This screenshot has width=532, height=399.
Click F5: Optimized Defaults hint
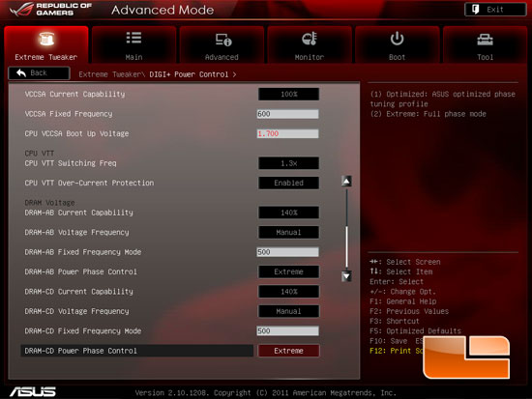coord(415,330)
